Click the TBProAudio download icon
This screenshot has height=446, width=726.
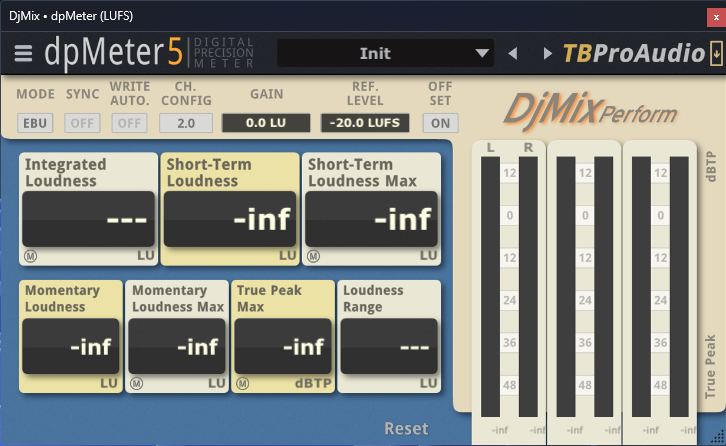click(x=716, y=53)
